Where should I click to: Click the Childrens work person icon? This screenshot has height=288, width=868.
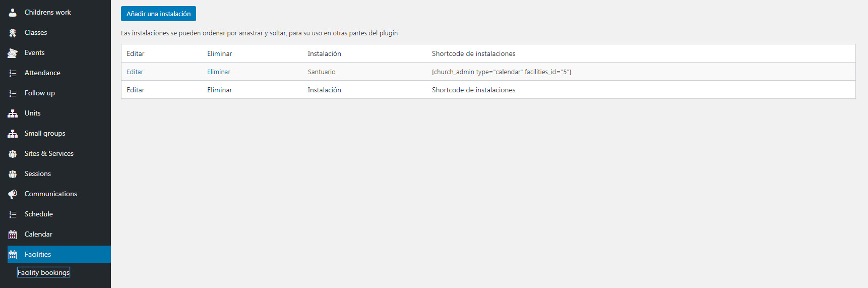(13, 13)
